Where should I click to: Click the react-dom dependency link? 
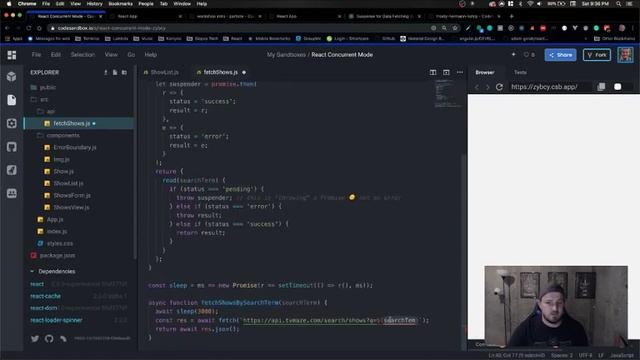44,308
